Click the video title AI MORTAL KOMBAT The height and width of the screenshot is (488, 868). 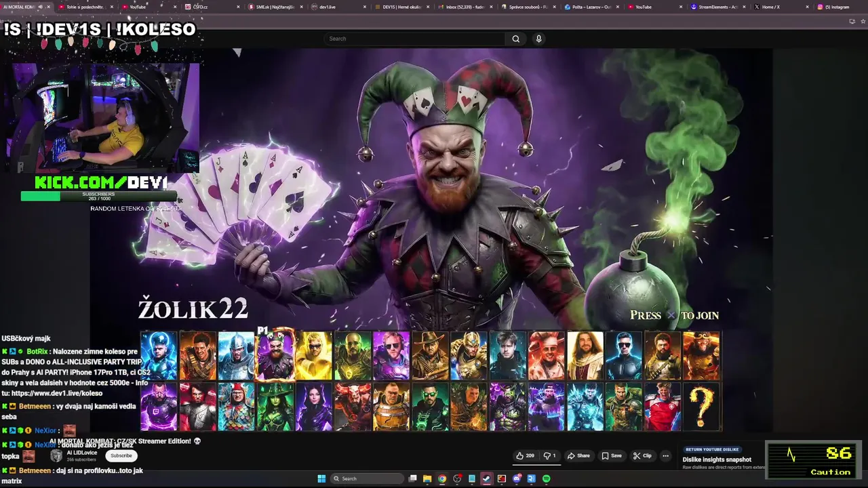[125, 441]
